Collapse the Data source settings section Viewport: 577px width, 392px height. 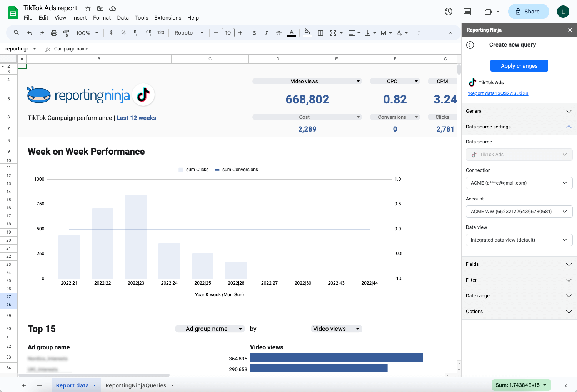pos(519,127)
